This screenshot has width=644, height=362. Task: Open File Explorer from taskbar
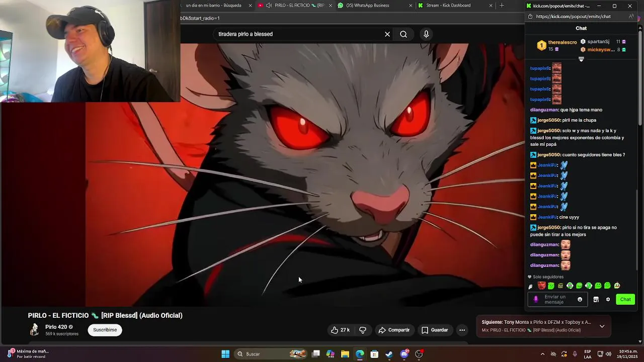(345, 354)
